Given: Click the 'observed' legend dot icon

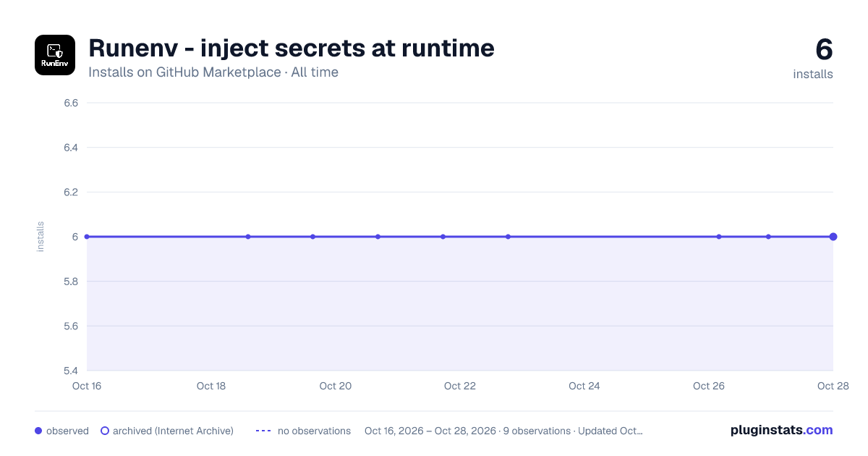Looking at the screenshot, I should [x=38, y=431].
